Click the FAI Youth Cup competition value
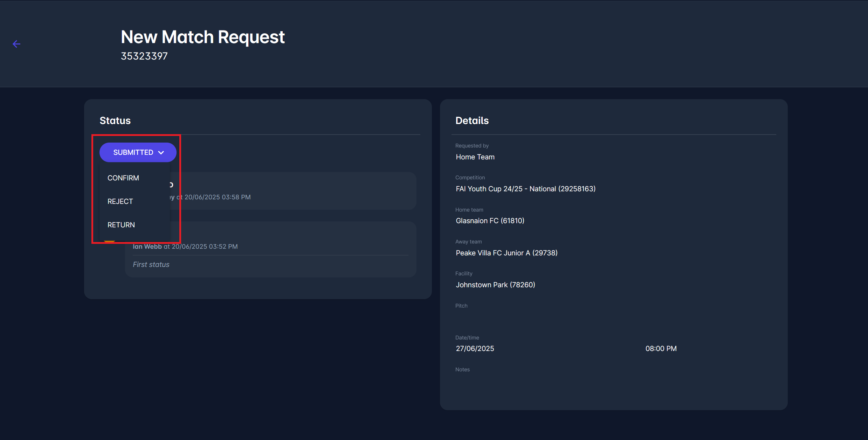 coord(525,189)
